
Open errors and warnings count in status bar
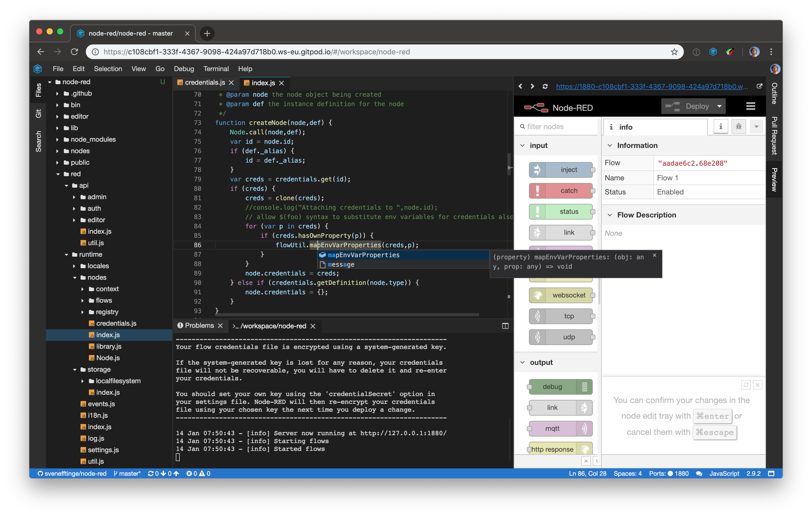(199, 474)
